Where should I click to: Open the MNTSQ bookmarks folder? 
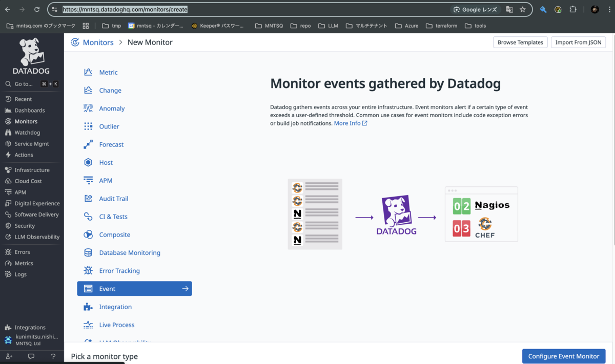[269, 26]
